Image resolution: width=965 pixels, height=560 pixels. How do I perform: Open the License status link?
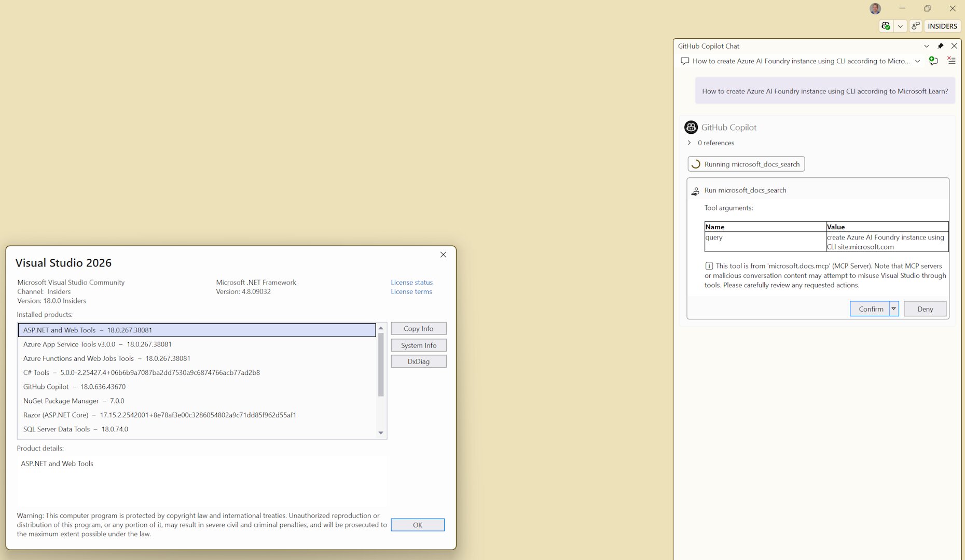411,282
